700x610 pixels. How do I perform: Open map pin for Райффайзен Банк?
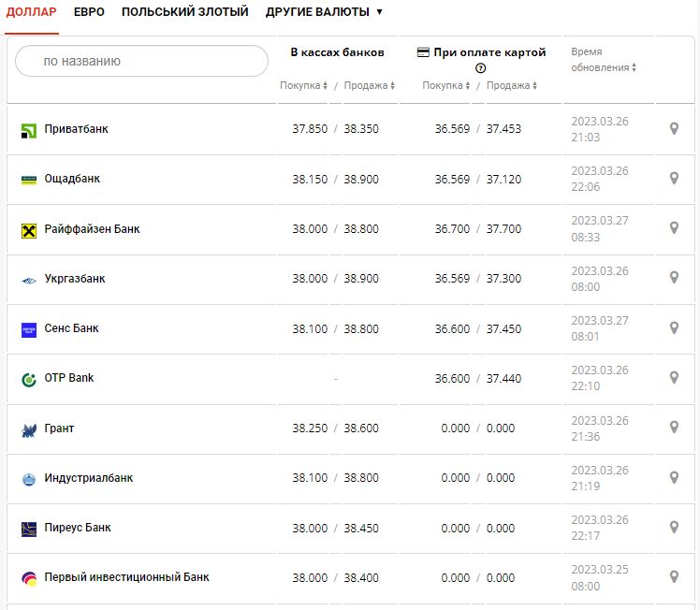coord(673,227)
